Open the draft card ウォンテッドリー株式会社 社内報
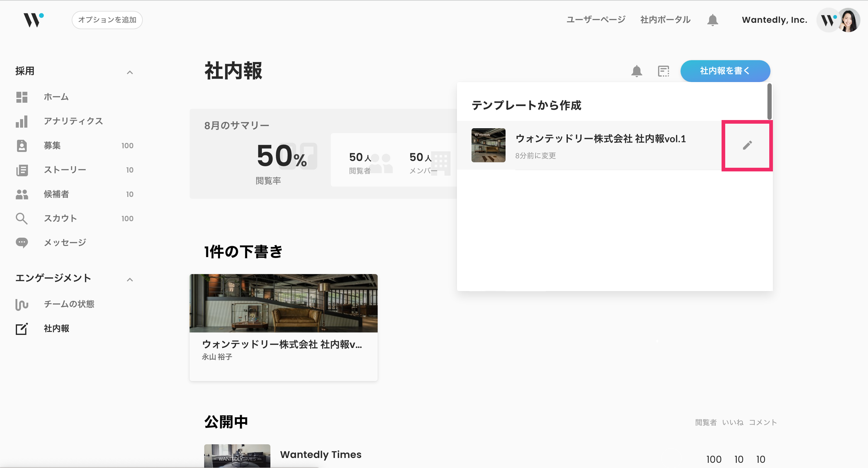Screen dimensions: 868x468 tap(283, 327)
